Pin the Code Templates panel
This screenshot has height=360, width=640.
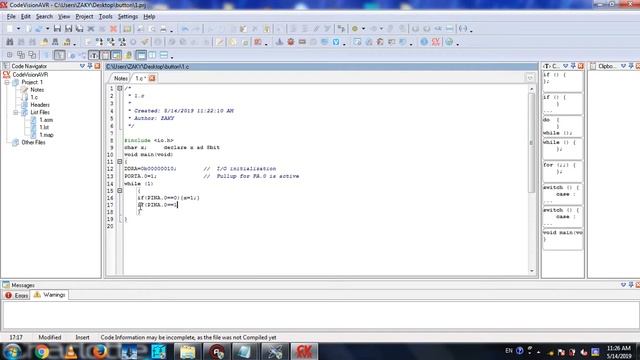(573, 66)
